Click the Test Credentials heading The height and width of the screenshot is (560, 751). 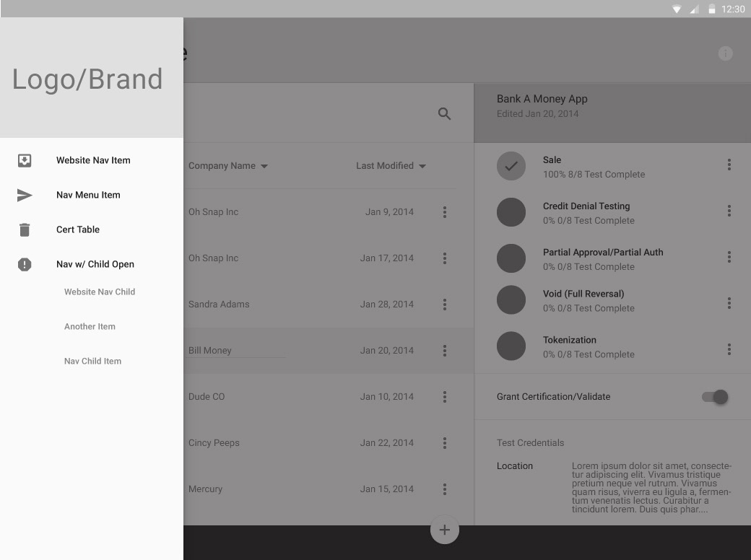click(x=530, y=443)
